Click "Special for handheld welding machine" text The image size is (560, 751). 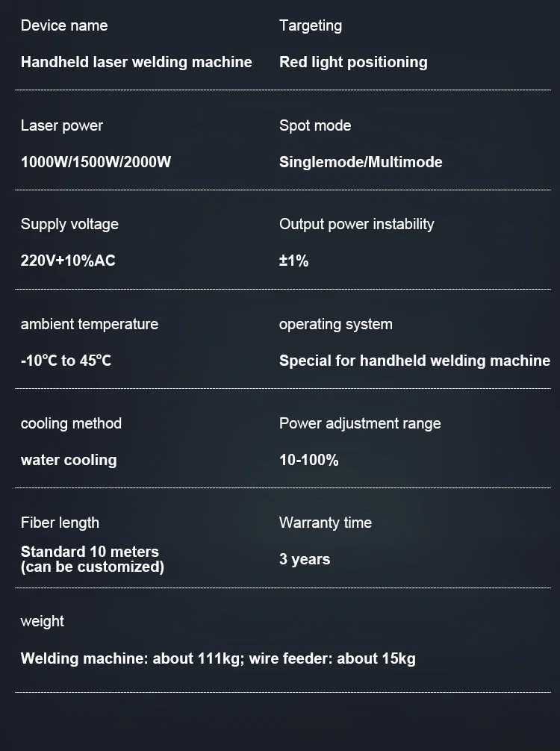click(x=414, y=361)
